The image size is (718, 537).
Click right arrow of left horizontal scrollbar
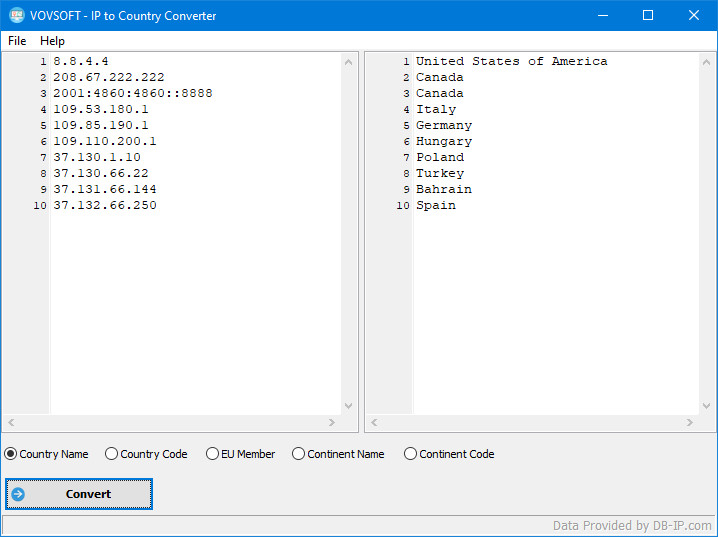point(332,422)
